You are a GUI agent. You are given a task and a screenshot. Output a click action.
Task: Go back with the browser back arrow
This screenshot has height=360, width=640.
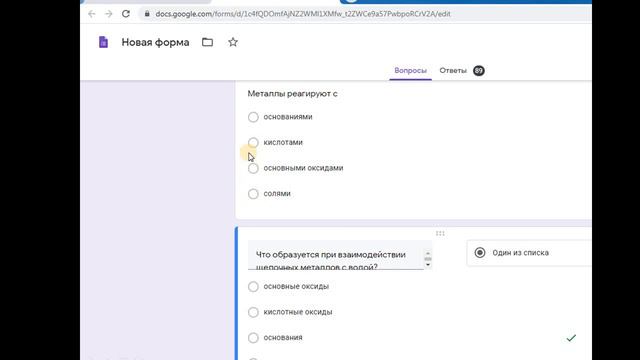point(91,14)
